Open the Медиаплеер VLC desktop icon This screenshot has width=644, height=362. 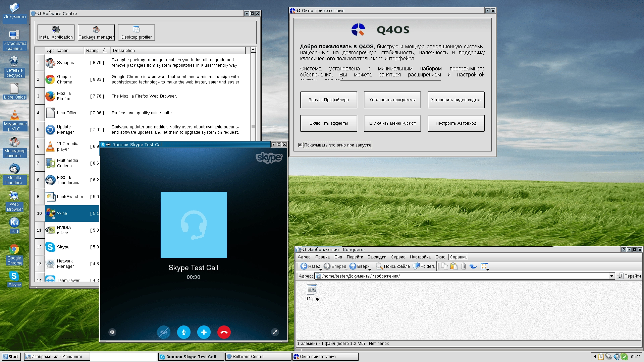[15, 121]
